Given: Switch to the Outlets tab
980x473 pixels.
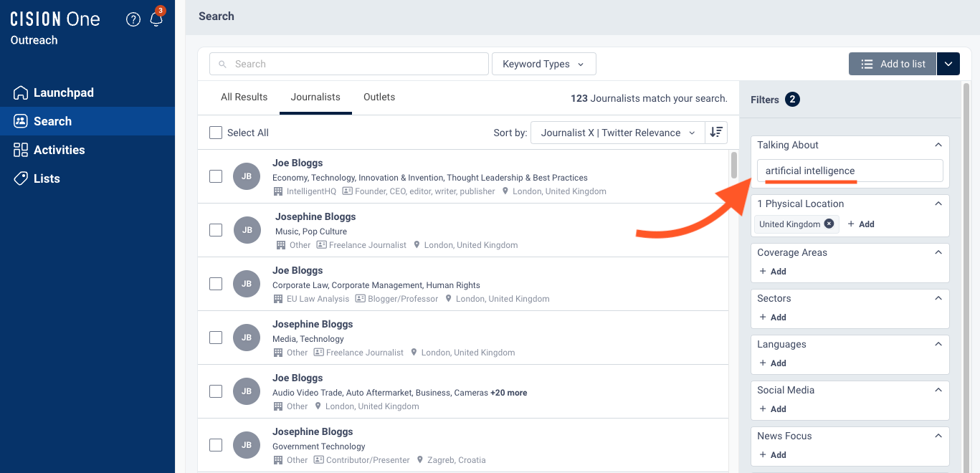Looking at the screenshot, I should click(379, 97).
